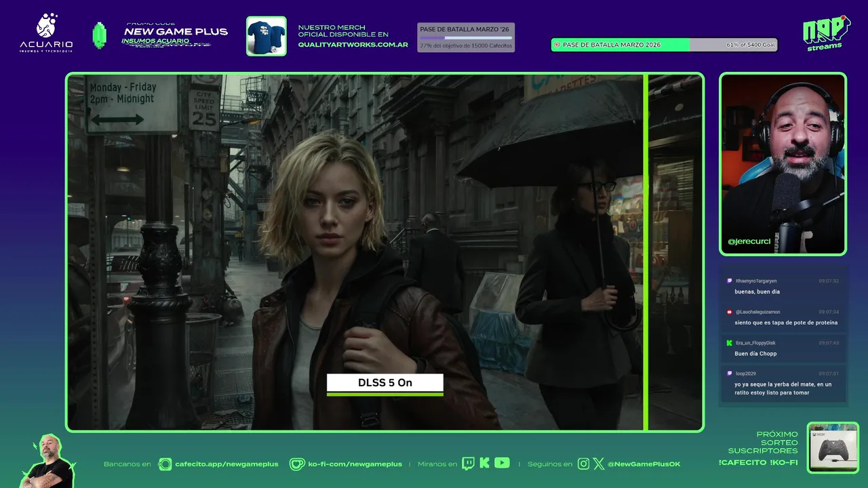Click the Kick icon in footer

pyautogui.click(x=484, y=464)
